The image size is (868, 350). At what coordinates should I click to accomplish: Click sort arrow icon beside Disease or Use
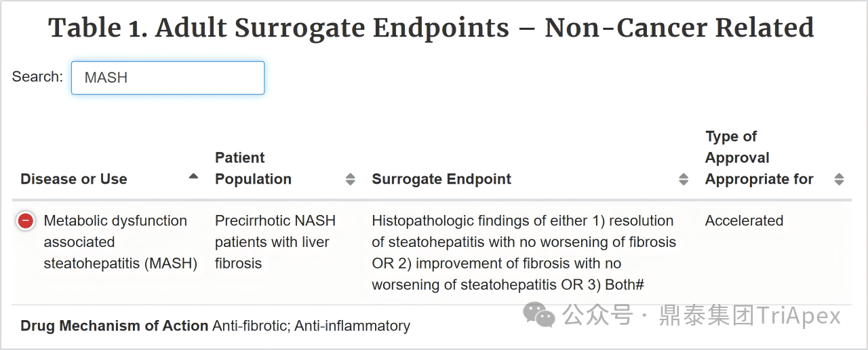point(194,176)
